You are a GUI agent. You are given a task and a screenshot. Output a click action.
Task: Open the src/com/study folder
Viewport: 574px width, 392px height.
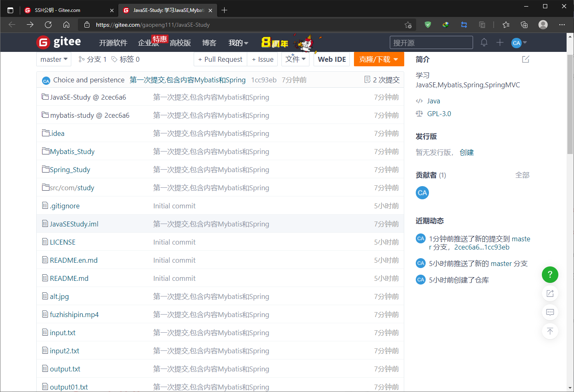point(72,188)
